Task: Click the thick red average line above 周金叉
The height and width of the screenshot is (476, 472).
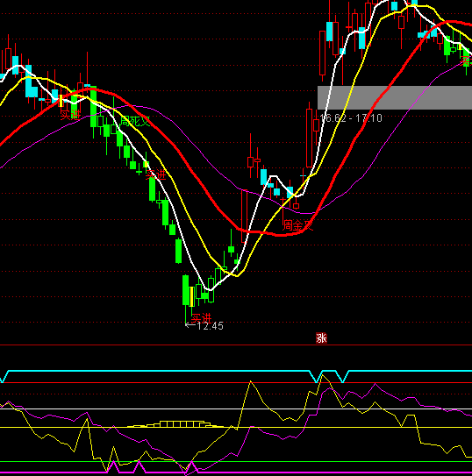Action: click(280, 234)
